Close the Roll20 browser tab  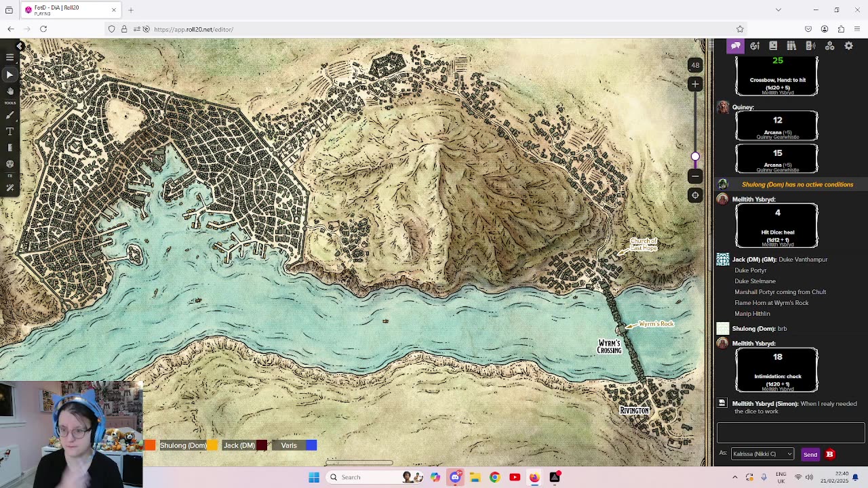(x=114, y=10)
